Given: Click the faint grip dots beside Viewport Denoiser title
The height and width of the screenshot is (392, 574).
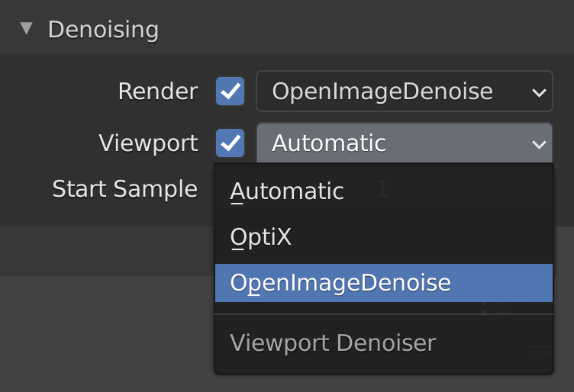Looking at the screenshot, I should tap(542, 350).
